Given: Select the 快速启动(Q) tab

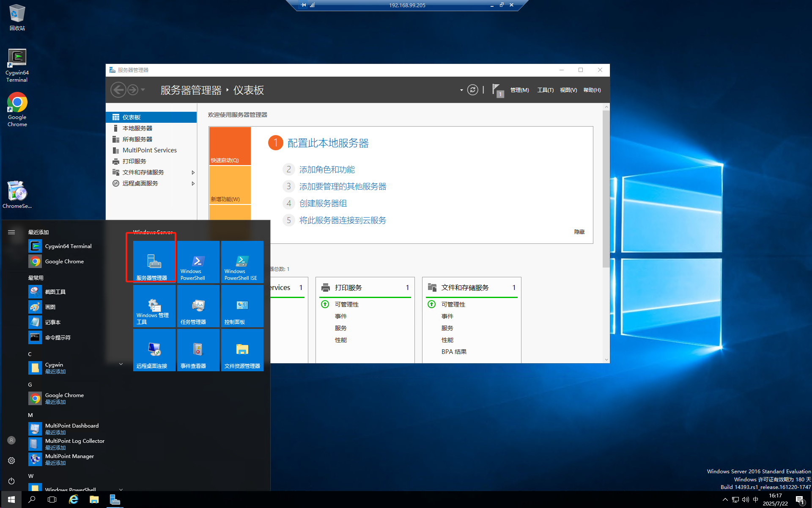Looking at the screenshot, I should pyautogui.click(x=230, y=146).
